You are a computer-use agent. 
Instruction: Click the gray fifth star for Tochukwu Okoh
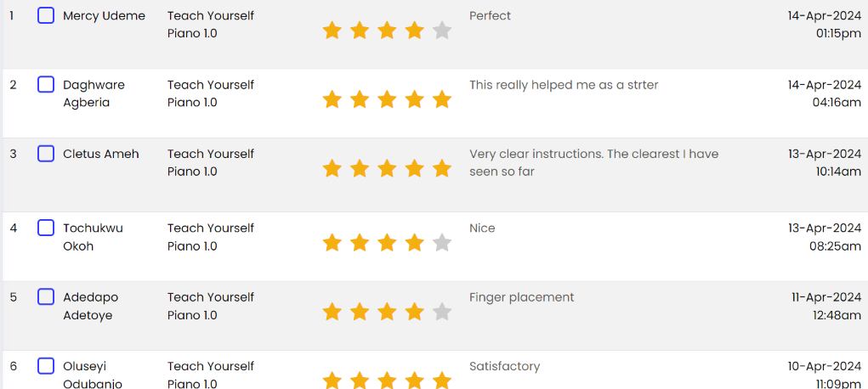[x=441, y=244]
